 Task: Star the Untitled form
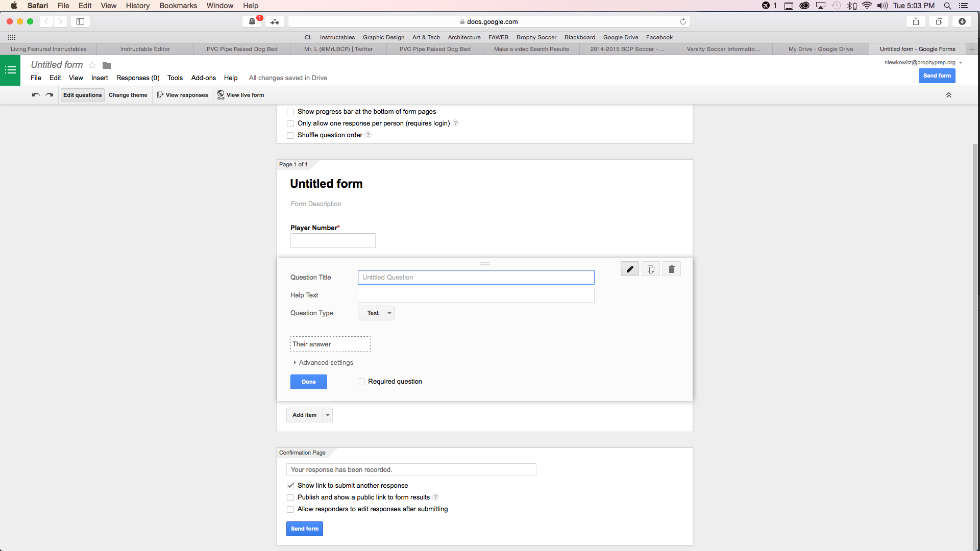92,65
